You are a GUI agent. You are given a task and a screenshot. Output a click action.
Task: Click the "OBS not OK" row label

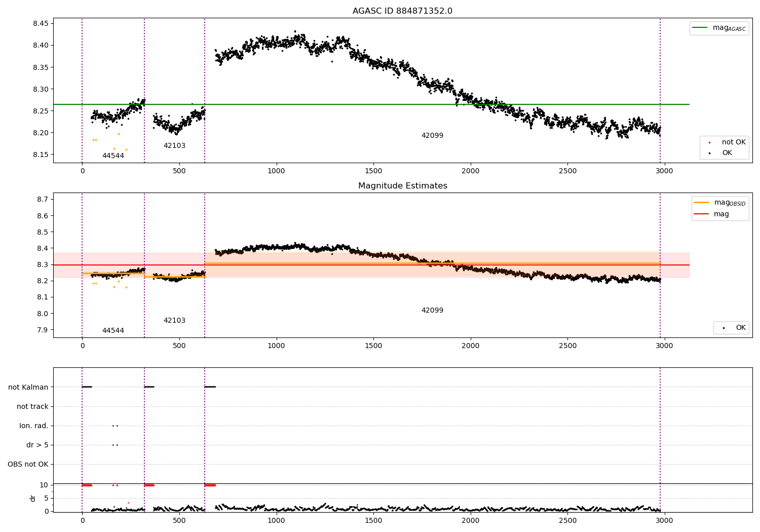coord(28,465)
